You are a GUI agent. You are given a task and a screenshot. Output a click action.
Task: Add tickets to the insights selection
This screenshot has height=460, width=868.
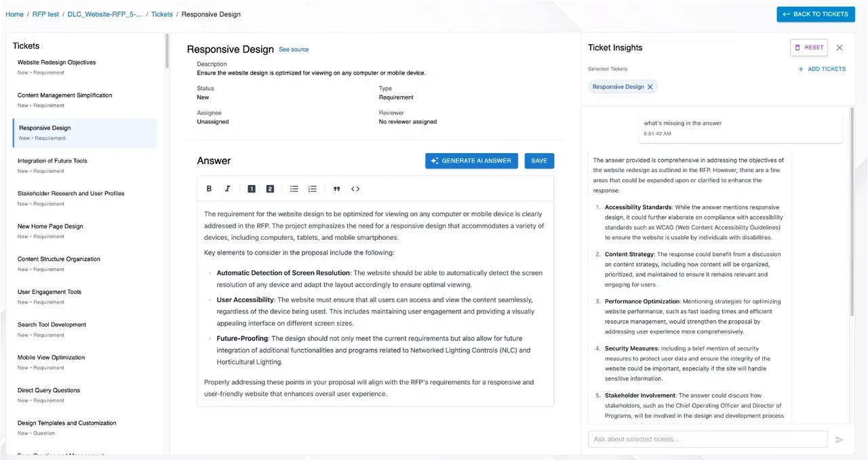click(x=821, y=68)
